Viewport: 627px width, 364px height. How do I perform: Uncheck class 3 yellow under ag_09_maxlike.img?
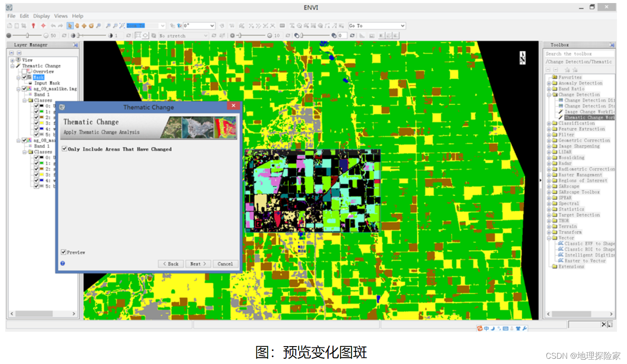tap(37, 123)
